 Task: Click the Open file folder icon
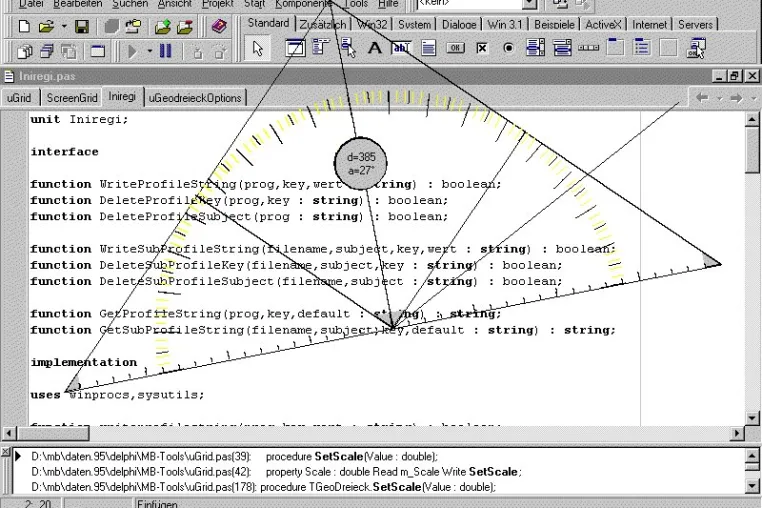pyautogui.click(x=46, y=26)
